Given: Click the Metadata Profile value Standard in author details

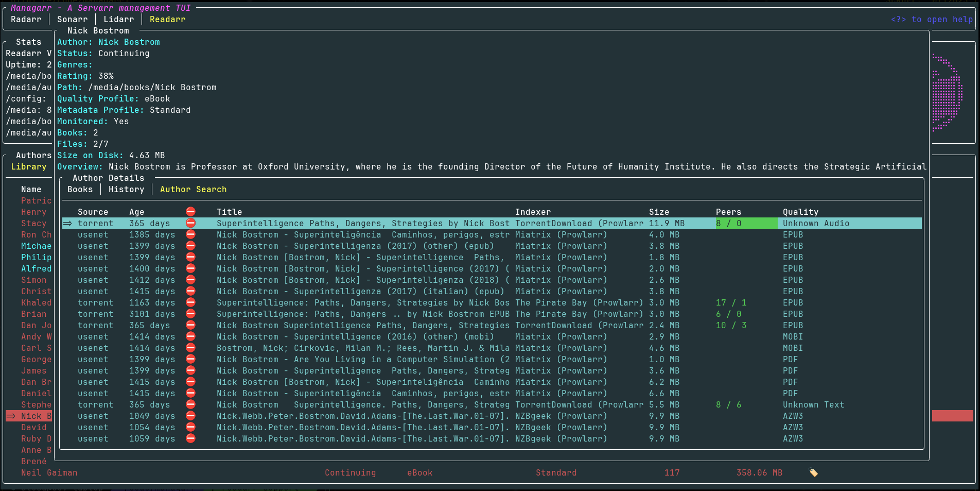Looking at the screenshot, I should (x=170, y=110).
